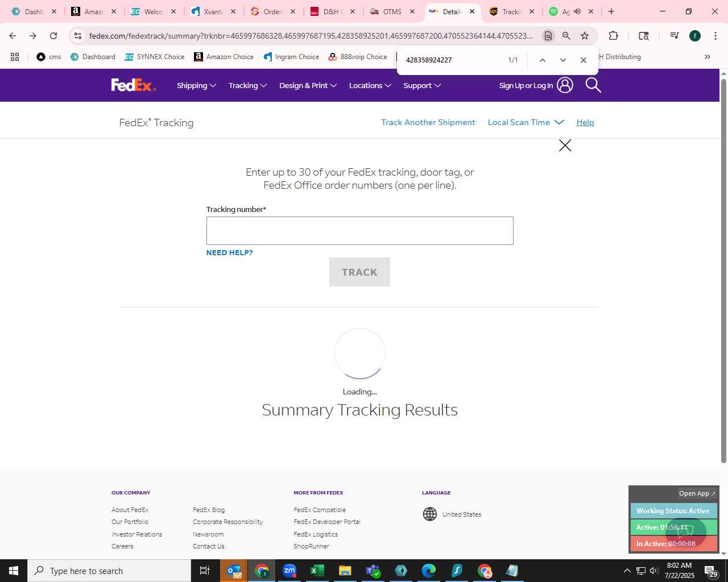Click the user profile icon by Log In
728x582 pixels.
[565, 85]
